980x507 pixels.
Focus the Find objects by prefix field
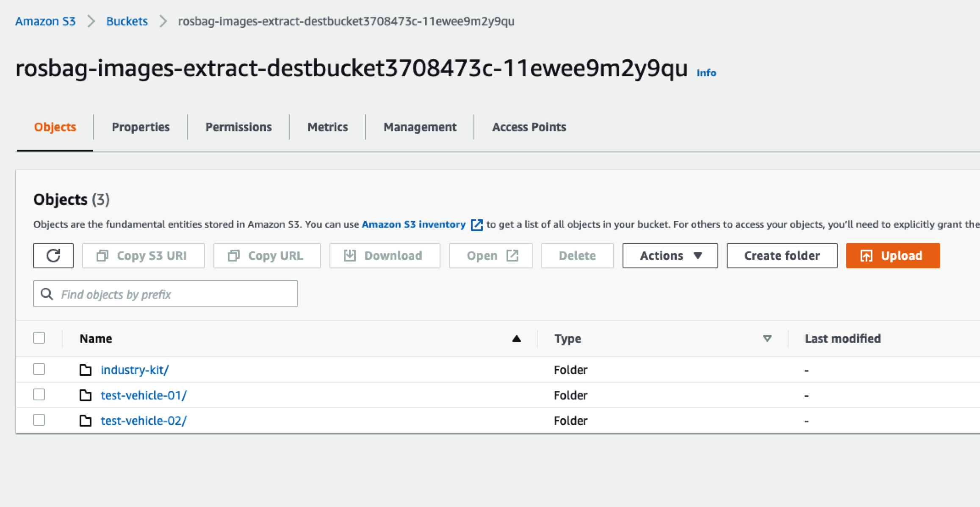click(x=166, y=294)
